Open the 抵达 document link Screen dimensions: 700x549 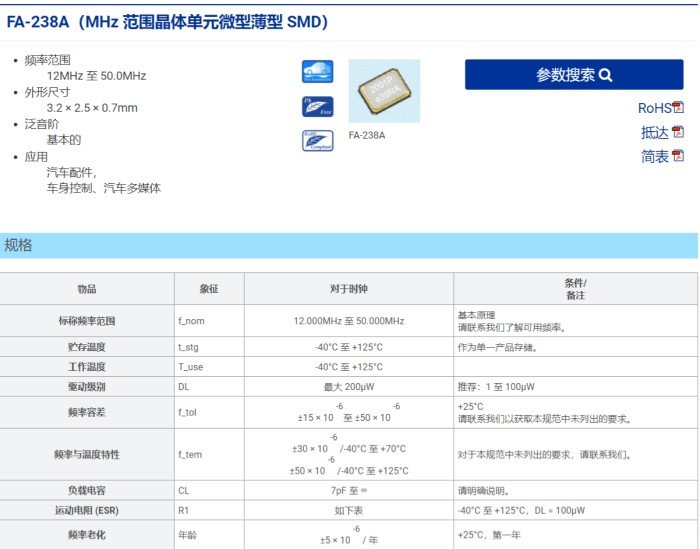tap(654, 132)
